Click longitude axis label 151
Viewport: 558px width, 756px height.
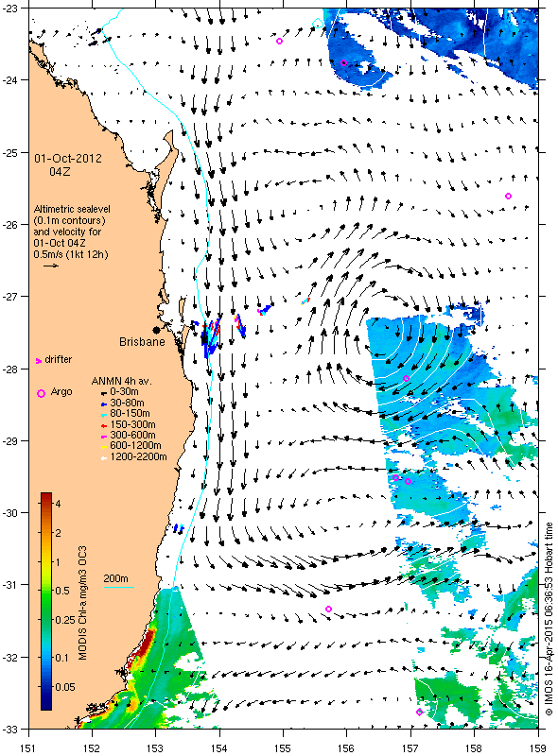pos(28,748)
